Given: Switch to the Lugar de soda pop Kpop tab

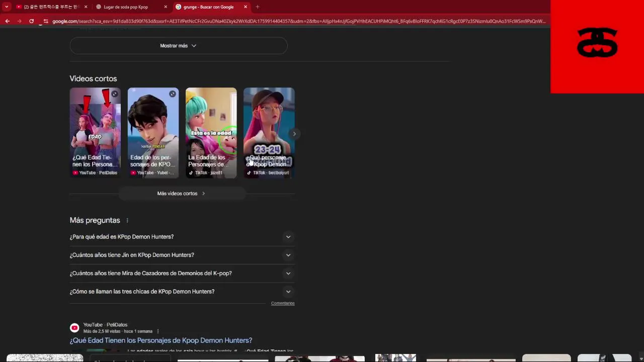Looking at the screenshot, I should 131,7.
